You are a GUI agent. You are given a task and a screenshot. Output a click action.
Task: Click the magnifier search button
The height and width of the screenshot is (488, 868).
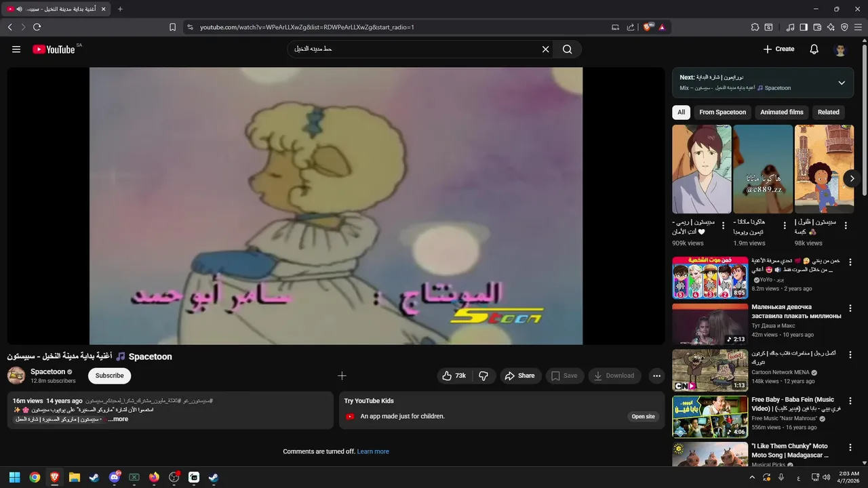click(x=568, y=49)
